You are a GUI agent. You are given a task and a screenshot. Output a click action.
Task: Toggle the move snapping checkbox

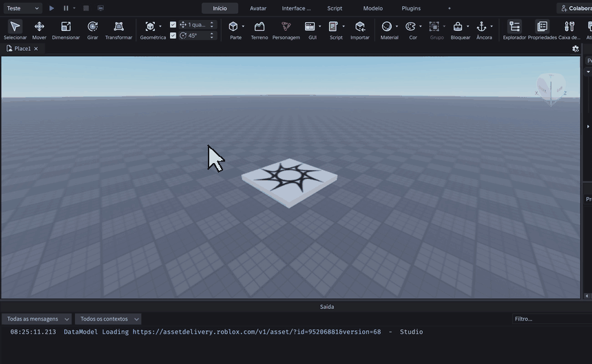173,25
